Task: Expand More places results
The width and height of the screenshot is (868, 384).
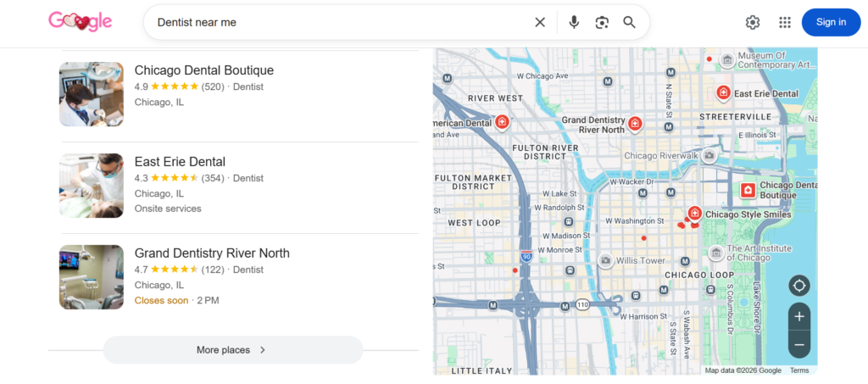Action: tap(232, 350)
